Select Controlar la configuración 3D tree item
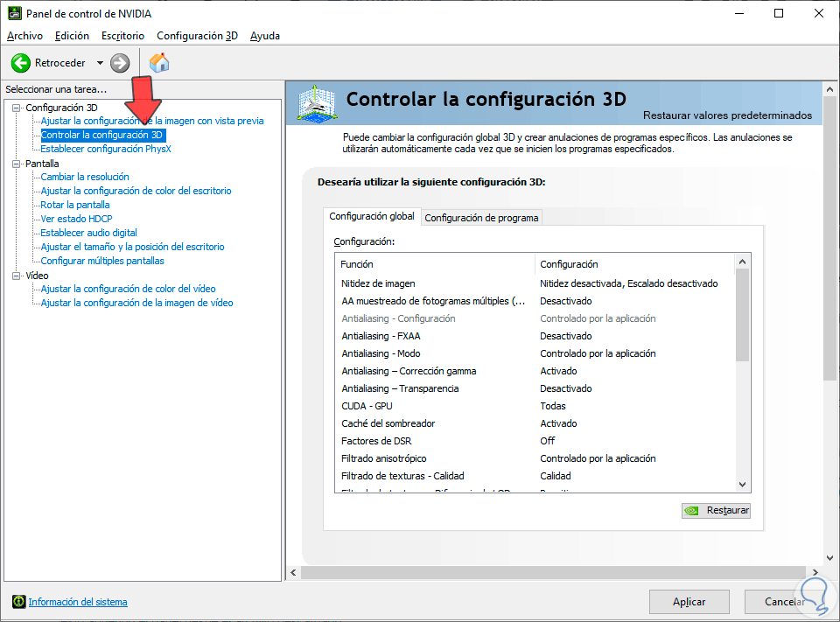The height and width of the screenshot is (622, 840). tap(101, 135)
